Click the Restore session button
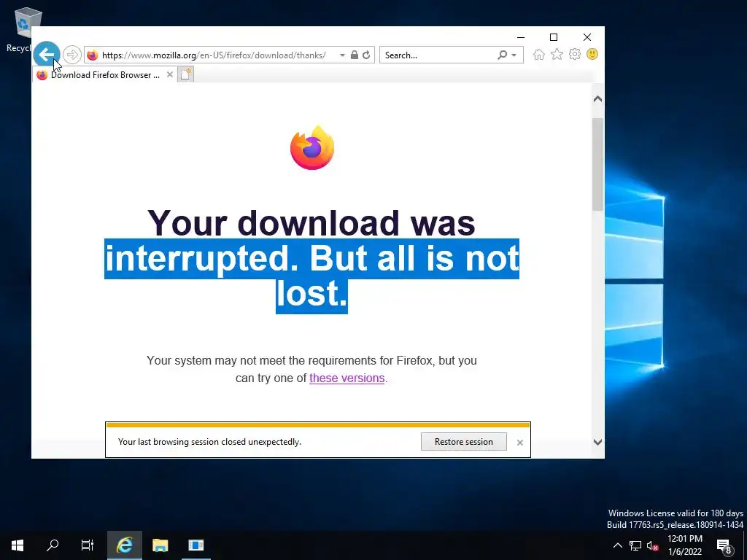Screen dimensions: 747x560 click(463, 441)
